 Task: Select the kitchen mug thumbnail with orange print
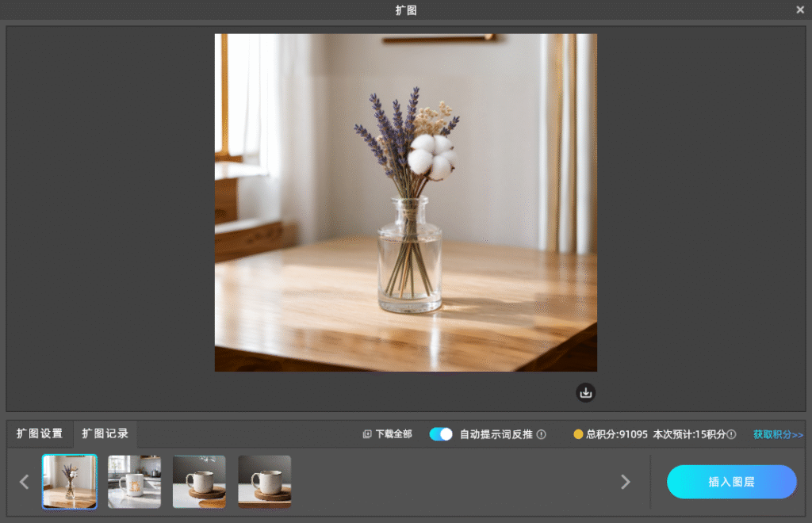[134, 482]
